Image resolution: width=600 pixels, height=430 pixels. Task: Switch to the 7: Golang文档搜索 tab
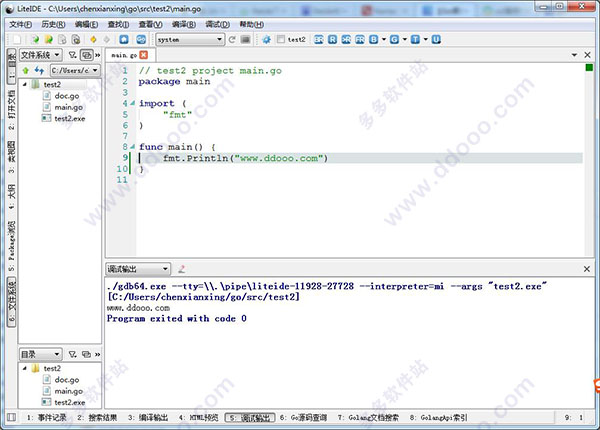coord(368,417)
